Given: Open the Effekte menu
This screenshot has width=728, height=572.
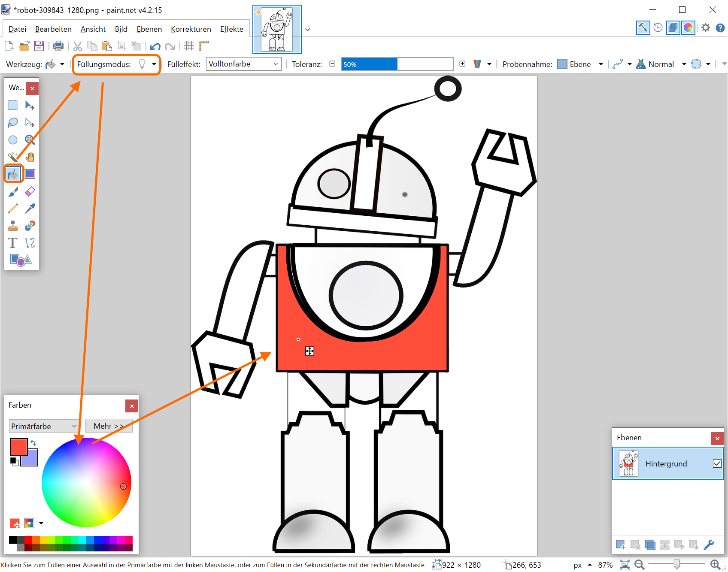Looking at the screenshot, I should pos(231,29).
